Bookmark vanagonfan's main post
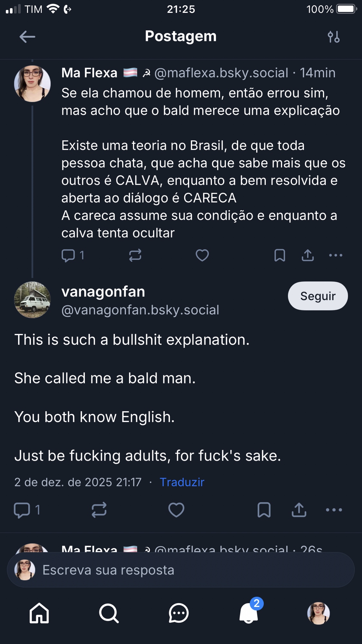This screenshot has width=362, height=644. (x=264, y=510)
